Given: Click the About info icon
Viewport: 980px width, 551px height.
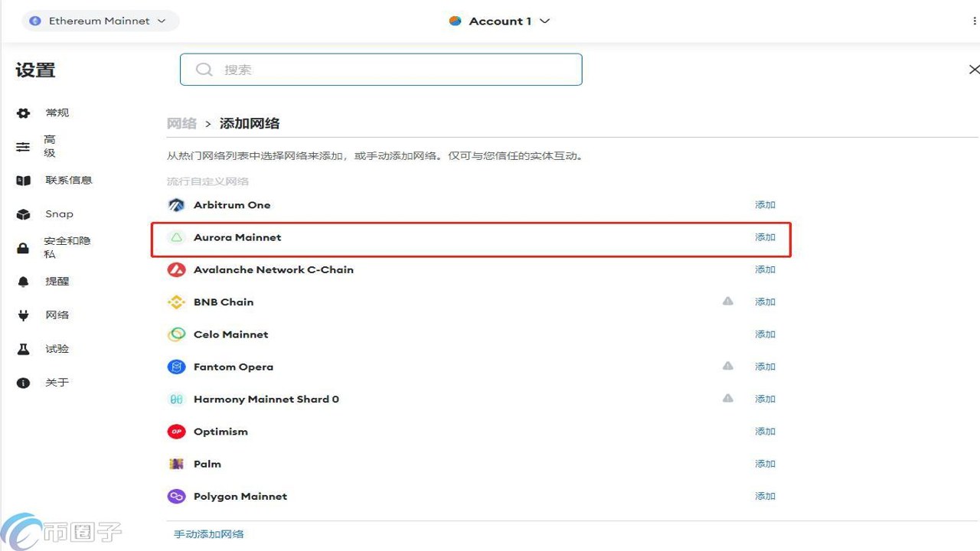Looking at the screenshot, I should [x=23, y=383].
